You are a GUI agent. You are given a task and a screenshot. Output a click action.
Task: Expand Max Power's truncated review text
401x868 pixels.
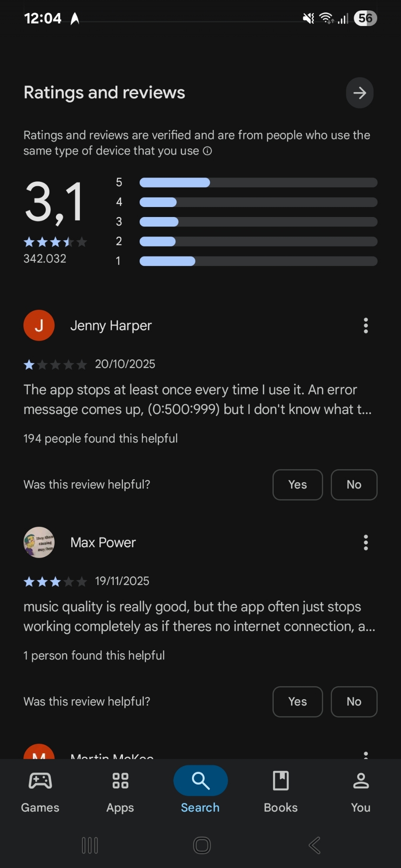(199, 616)
